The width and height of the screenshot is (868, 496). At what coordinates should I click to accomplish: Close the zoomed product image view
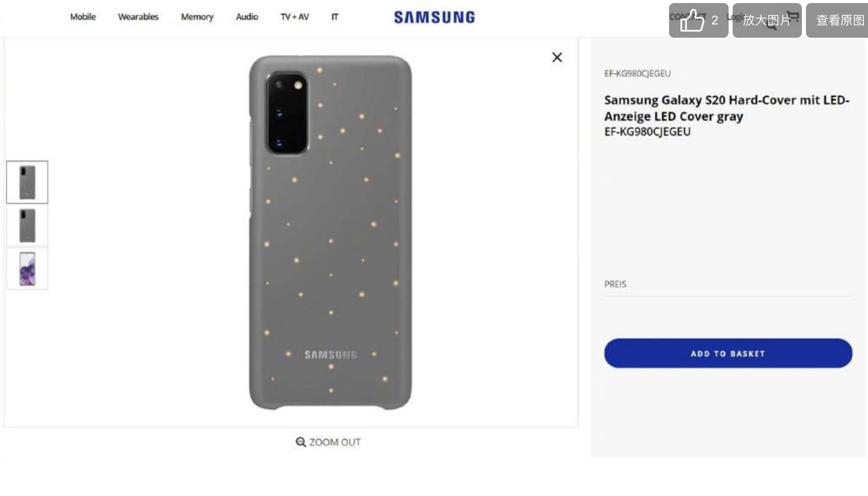557,58
